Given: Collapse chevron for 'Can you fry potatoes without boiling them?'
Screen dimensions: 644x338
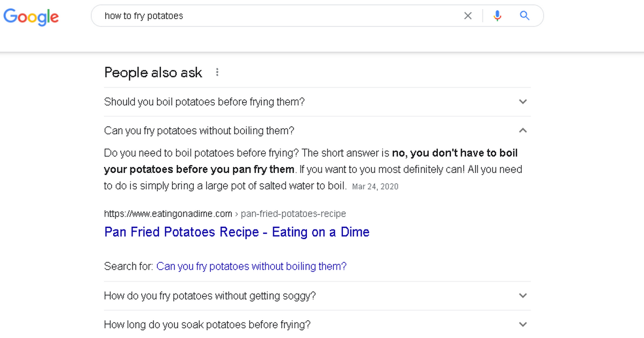Looking at the screenshot, I should pyautogui.click(x=523, y=131).
